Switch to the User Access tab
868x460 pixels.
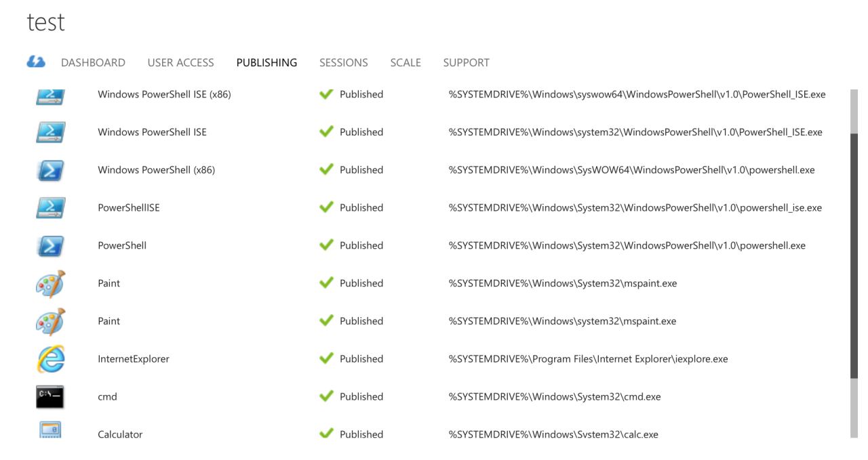click(x=180, y=62)
